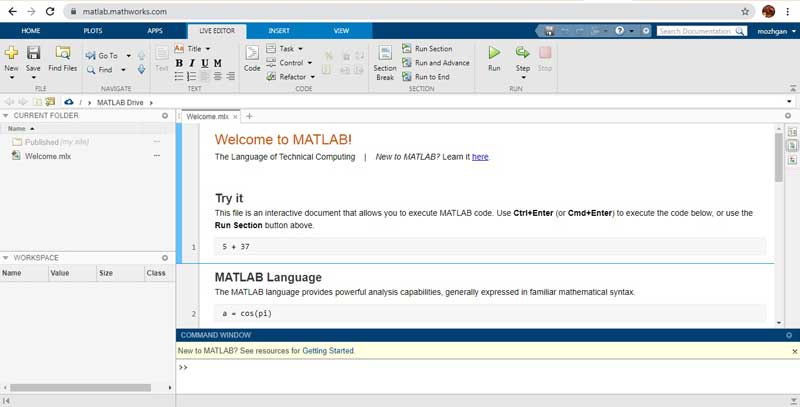This screenshot has height=407, width=800.
Task: Open Command Window actions menu
Action: coord(789,335)
